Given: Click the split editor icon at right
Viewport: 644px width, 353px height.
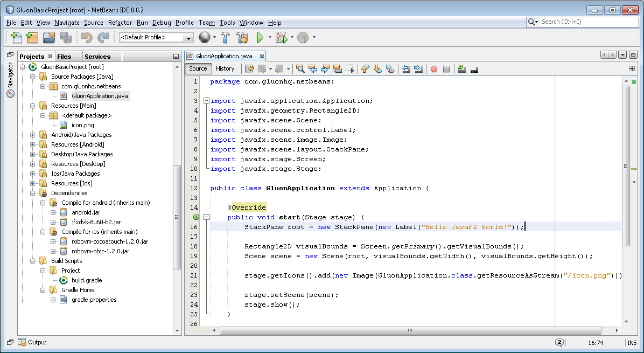Looking at the screenshot, I should 632,68.
